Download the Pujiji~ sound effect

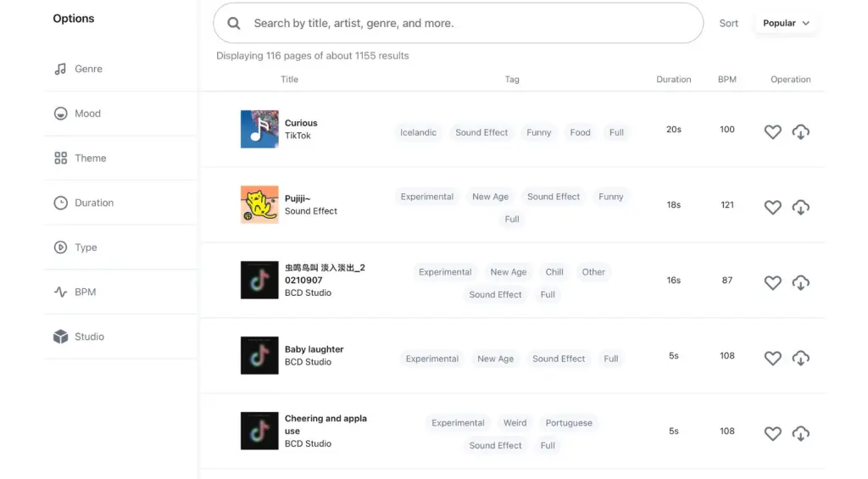click(x=800, y=208)
